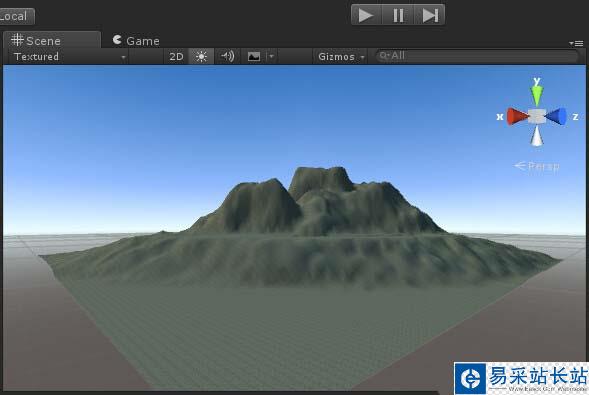Switch to the Game tab
This screenshot has height=395, width=589.
[136, 40]
